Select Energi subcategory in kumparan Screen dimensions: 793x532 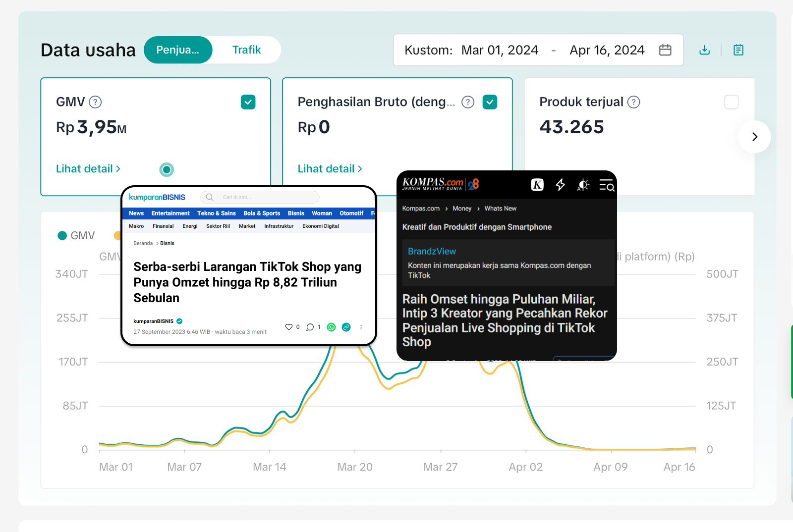click(x=190, y=226)
